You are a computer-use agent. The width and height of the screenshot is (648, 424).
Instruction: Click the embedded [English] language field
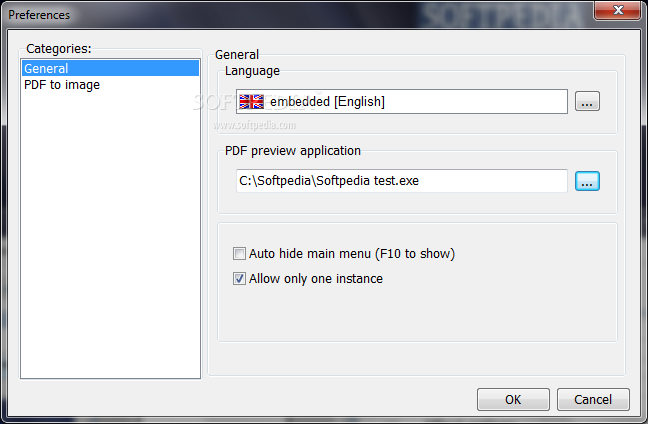tap(402, 101)
